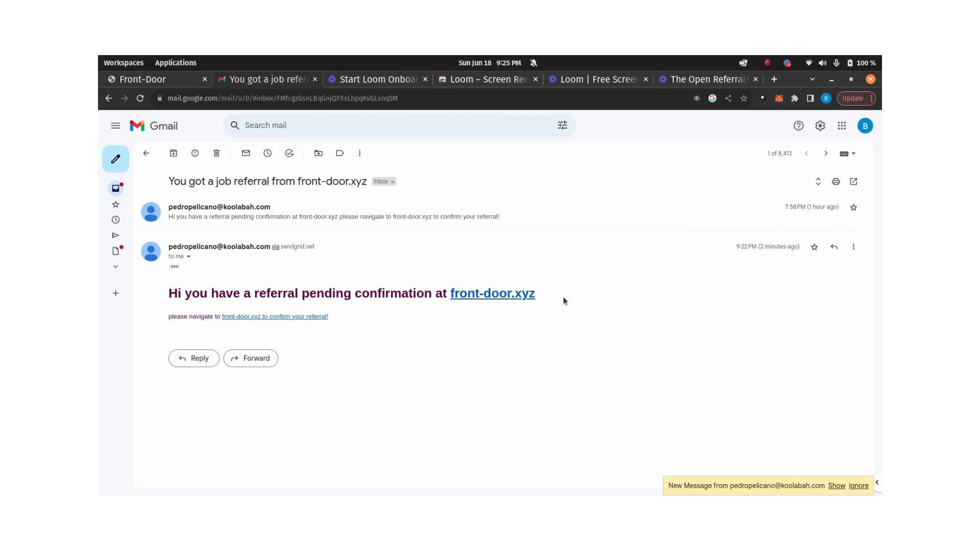Image resolution: width=980 pixels, height=551 pixels.
Task: Report this email as spam
Action: click(195, 153)
